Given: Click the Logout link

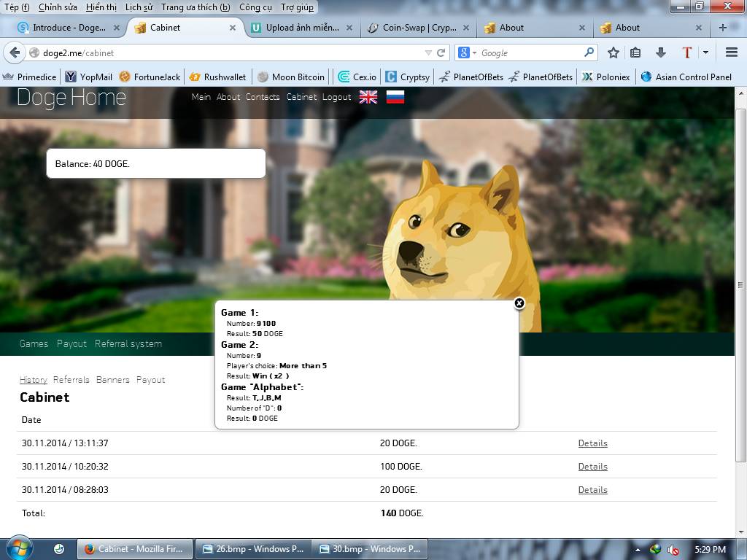Looking at the screenshot, I should 336,97.
